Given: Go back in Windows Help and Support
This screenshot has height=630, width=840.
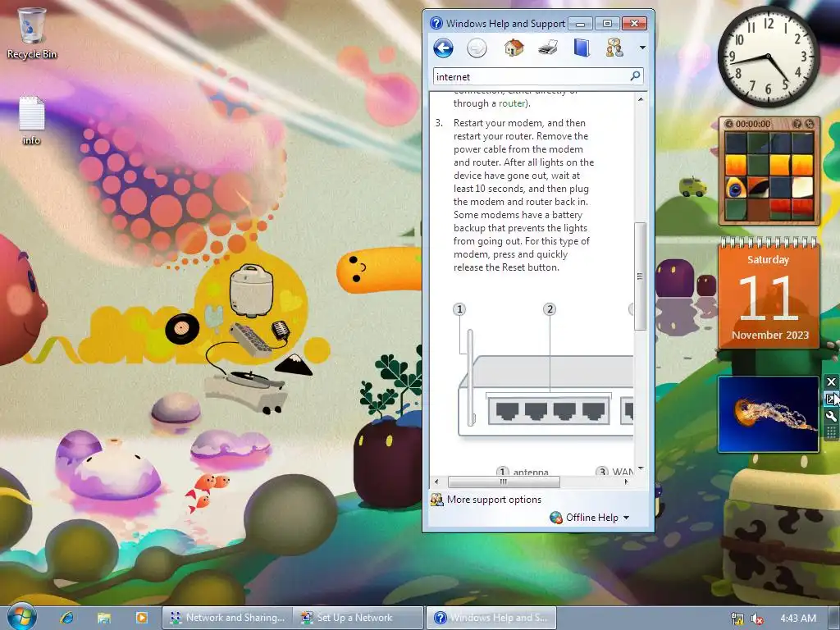Looking at the screenshot, I should pos(443,48).
